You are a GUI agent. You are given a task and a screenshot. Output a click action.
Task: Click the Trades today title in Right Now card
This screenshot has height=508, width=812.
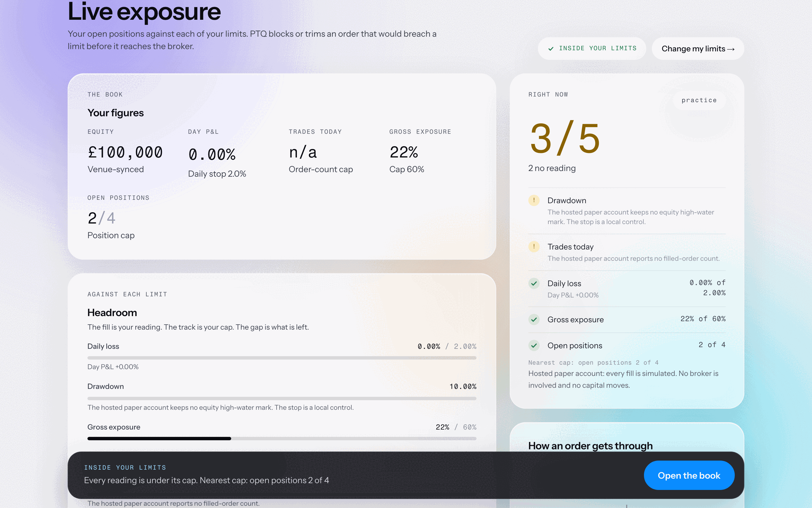click(570, 247)
